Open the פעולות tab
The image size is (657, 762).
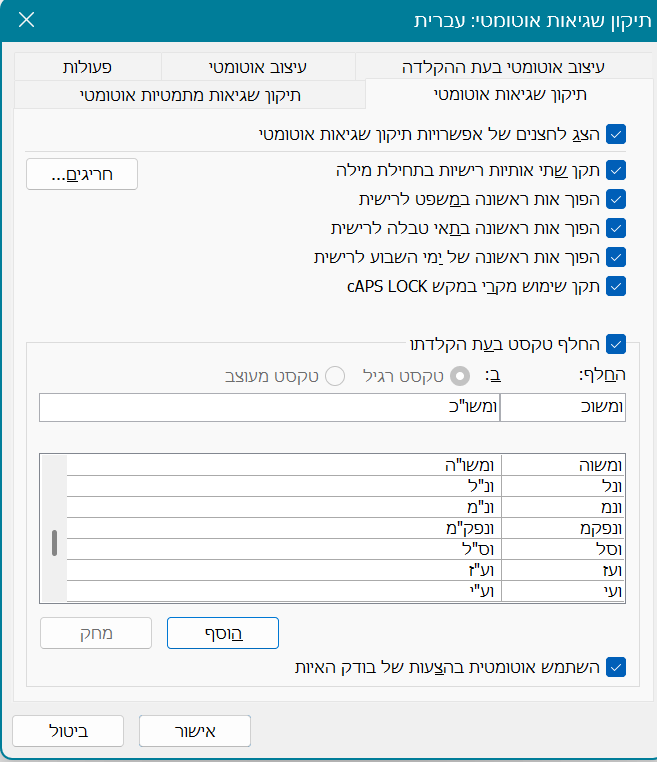tap(87, 67)
